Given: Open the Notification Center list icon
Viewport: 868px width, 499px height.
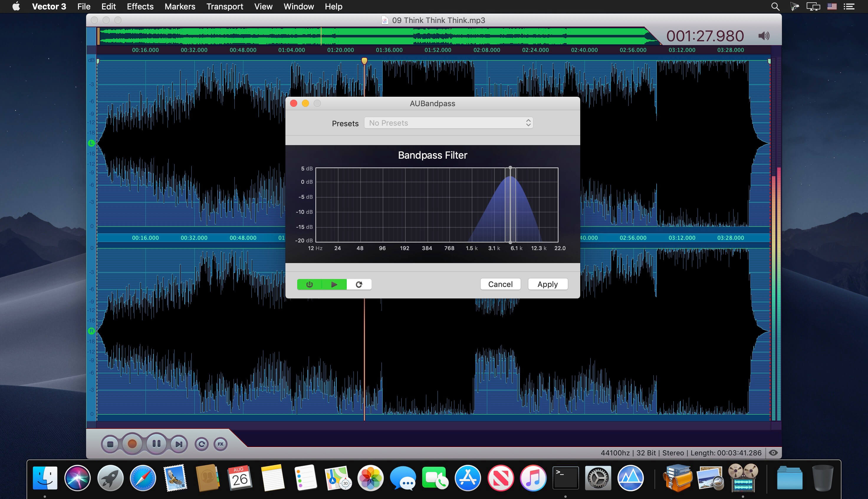Looking at the screenshot, I should pos(849,6).
